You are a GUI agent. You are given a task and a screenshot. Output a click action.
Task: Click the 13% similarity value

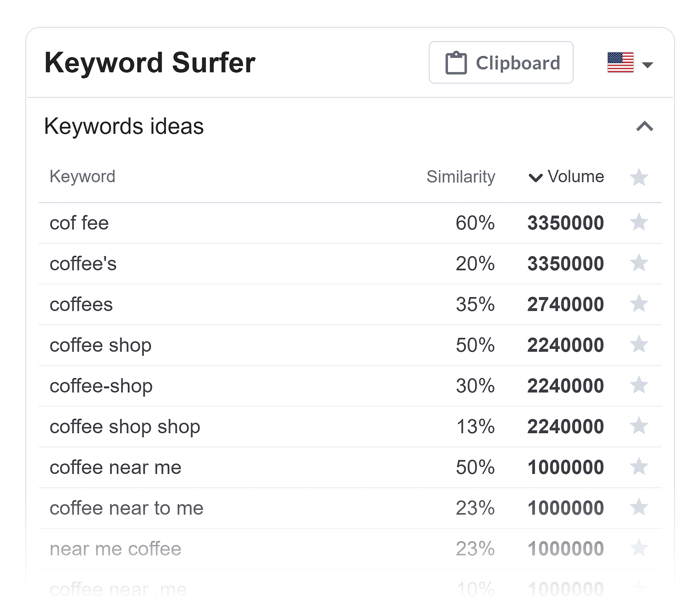pos(475,427)
